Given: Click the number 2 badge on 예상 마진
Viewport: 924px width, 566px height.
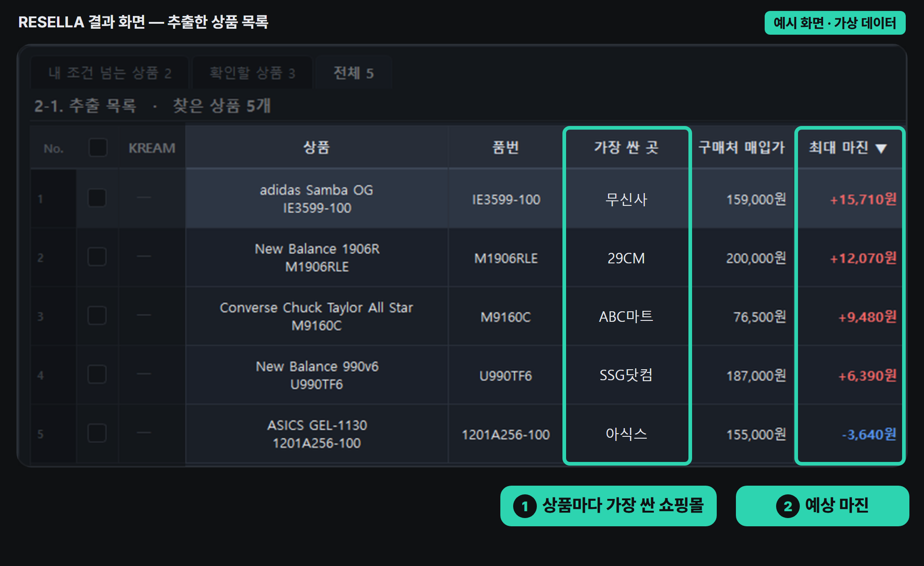Looking at the screenshot, I should [x=788, y=506].
